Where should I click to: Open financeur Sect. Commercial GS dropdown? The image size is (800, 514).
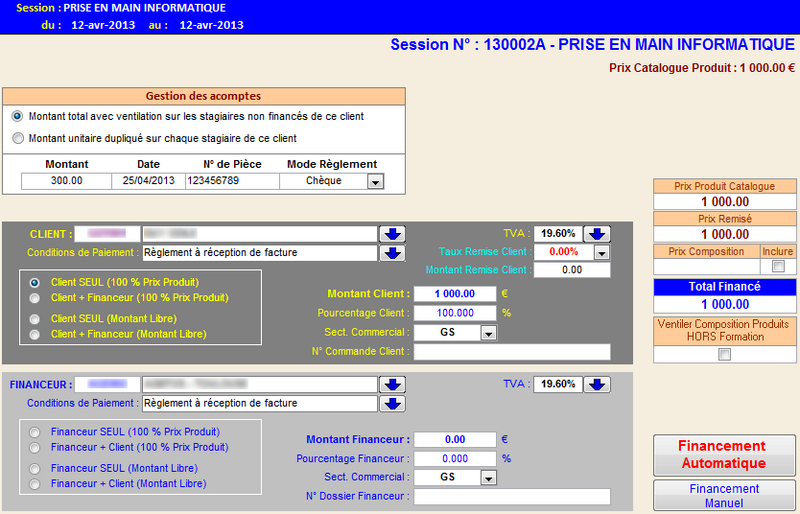(487, 478)
